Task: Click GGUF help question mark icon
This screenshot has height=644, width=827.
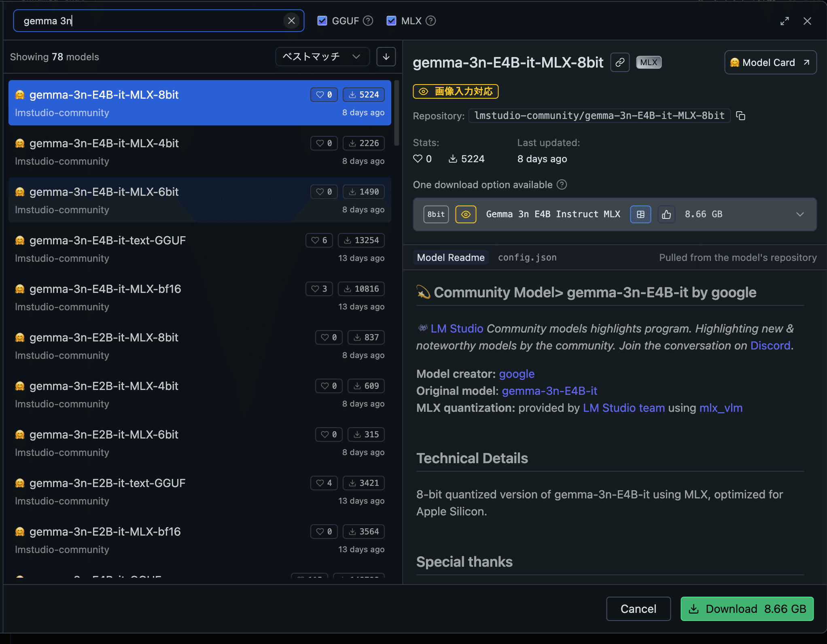Action: [368, 21]
